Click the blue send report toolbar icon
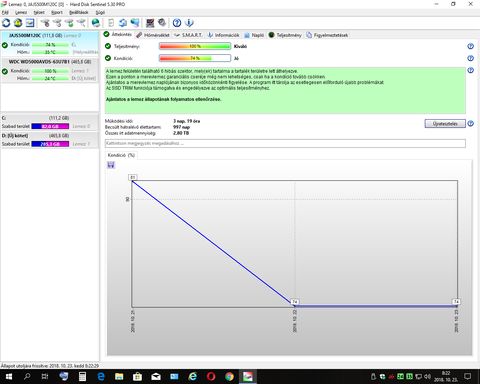This screenshot has height=384, width=480. pyautogui.click(x=123, y=23)
